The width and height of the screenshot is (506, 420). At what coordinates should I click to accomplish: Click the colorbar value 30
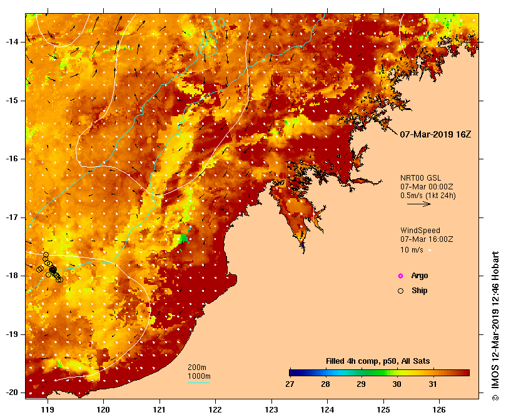[397, 384]
